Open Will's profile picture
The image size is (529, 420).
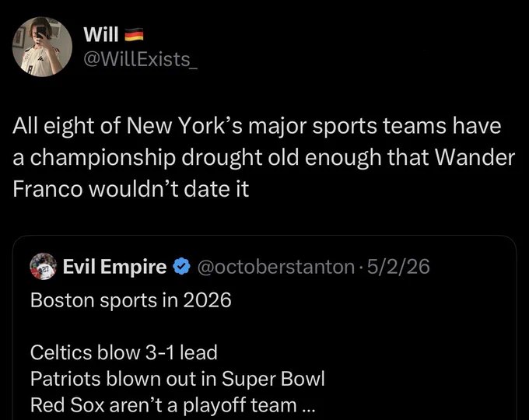42,47
